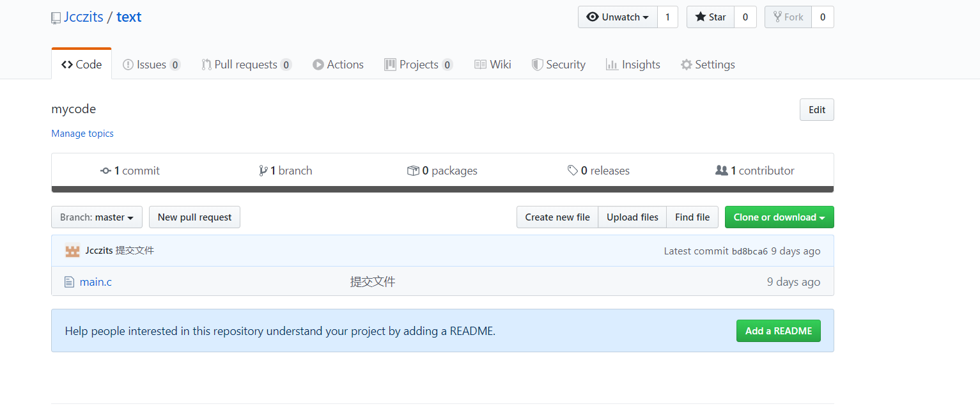The height and width of the screenshot is (420, 980).
Task: Click Create new file button
Action: pyautogui.click(x=557, y=217)
